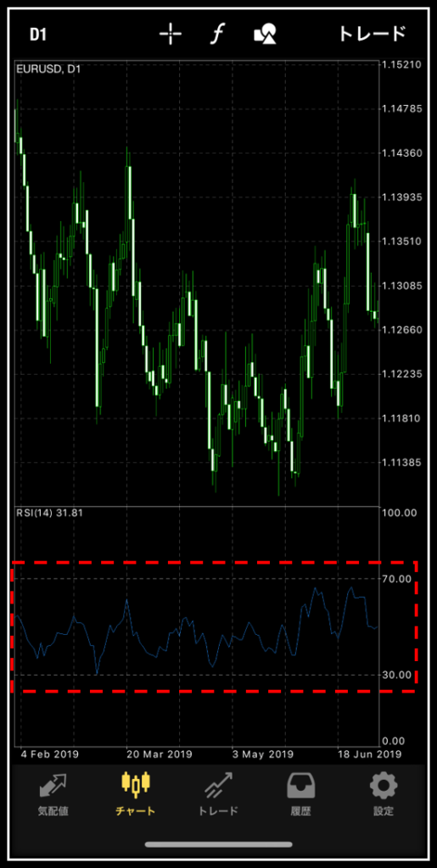437x868 pixels.
Task: Switch to the 気配値 quotes tab
Action: click(52, 795)
